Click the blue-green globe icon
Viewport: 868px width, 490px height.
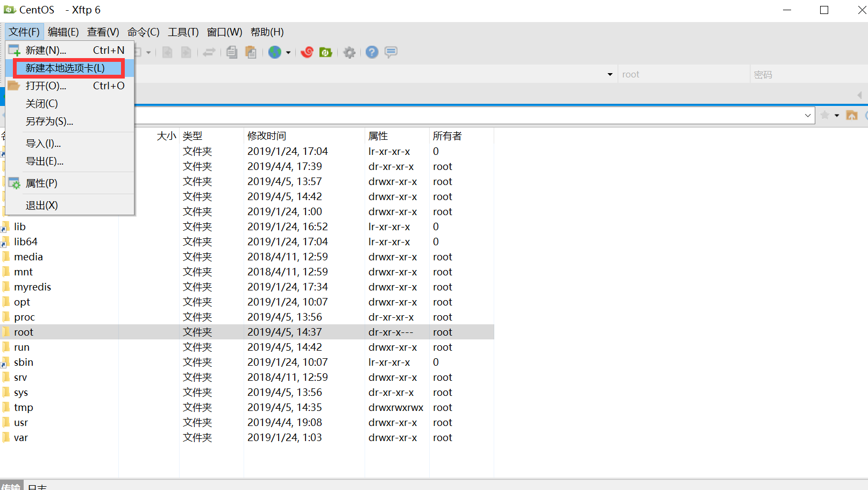(x=275, y=52)
